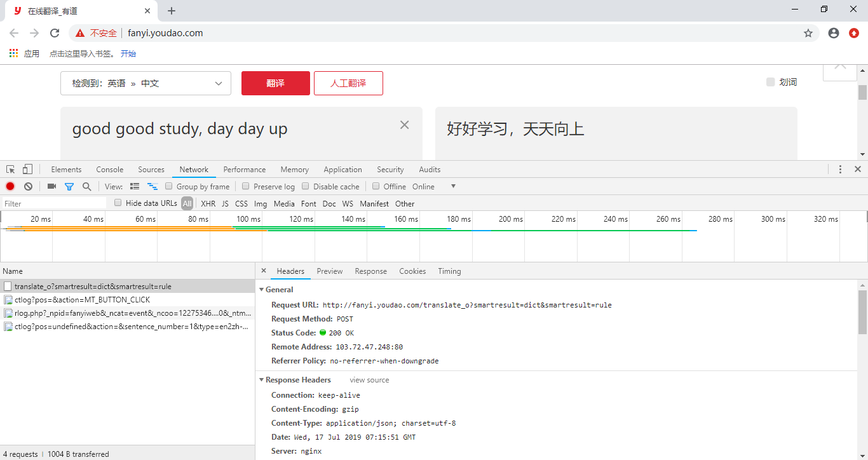
Task: Click the red Chrome update icon
Action: click(x=854, y=33)
